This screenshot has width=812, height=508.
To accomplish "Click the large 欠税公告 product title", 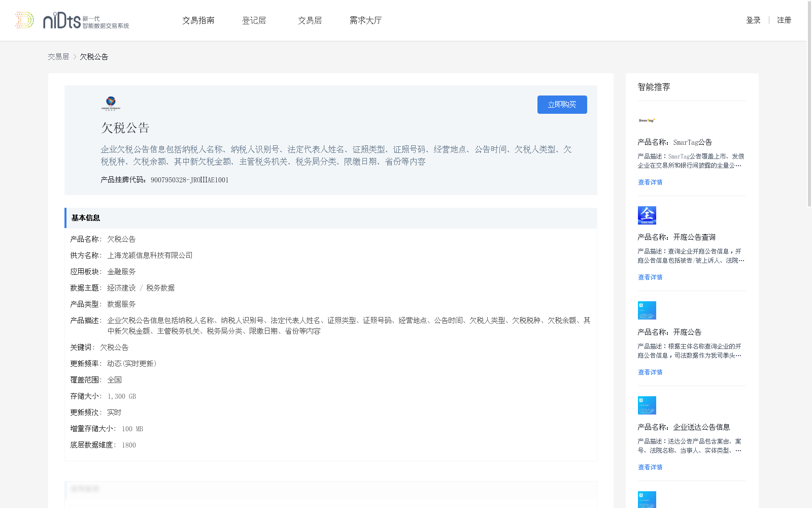I will pyautogui.click(x=125, y=128).
